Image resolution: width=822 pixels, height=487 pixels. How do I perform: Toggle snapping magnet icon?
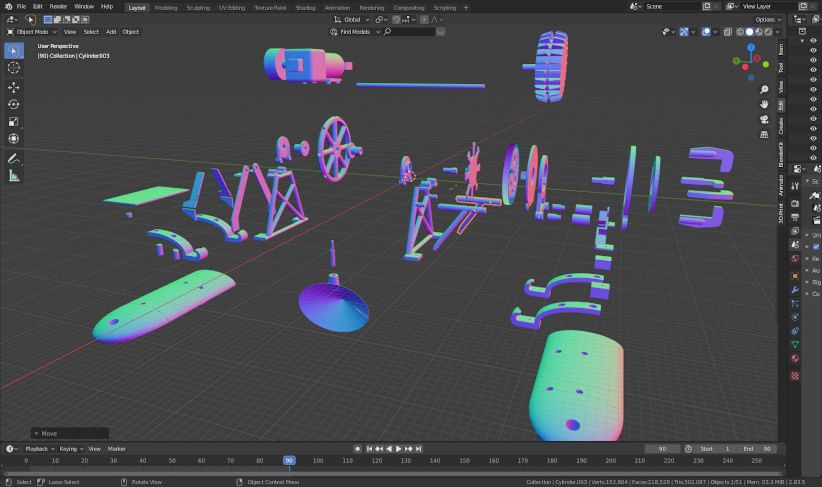click(397, 19)
